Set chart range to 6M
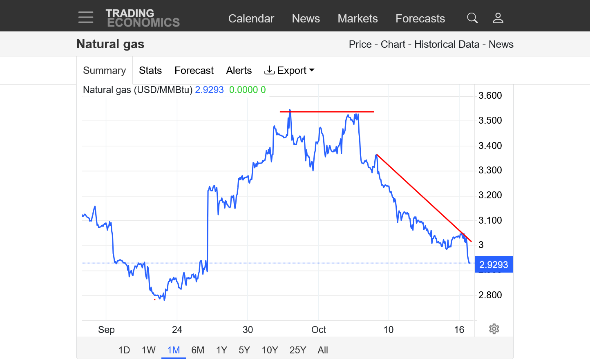This screenshot has width=590, height=364. point(198,350)
